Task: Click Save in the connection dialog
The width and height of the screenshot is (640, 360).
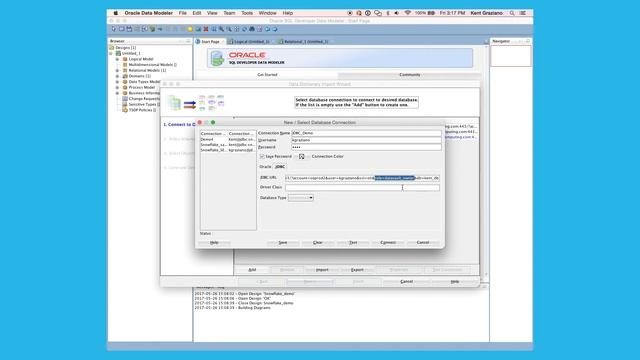Action: click(282, 242)
